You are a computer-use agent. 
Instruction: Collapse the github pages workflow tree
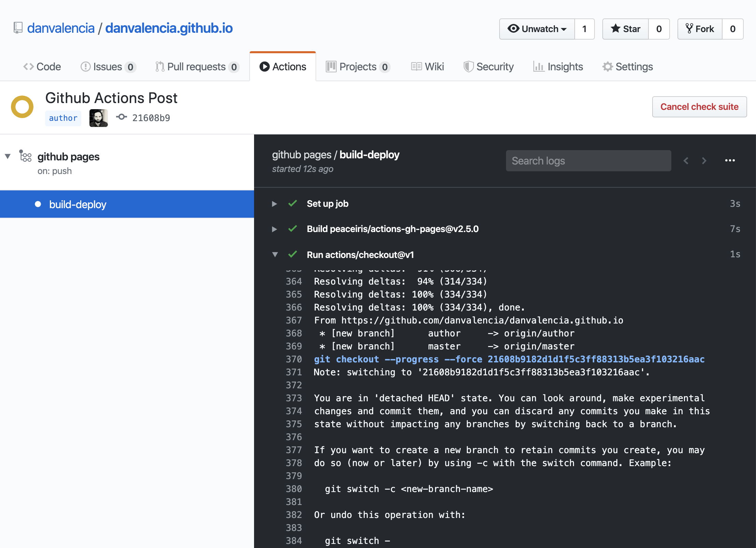click(x=8, y=156)
